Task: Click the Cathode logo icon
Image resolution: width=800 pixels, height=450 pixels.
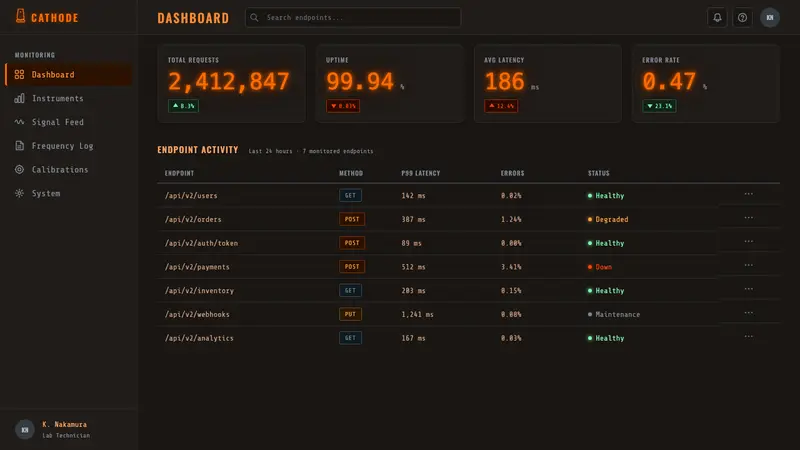Action: (x=20, y=16)
